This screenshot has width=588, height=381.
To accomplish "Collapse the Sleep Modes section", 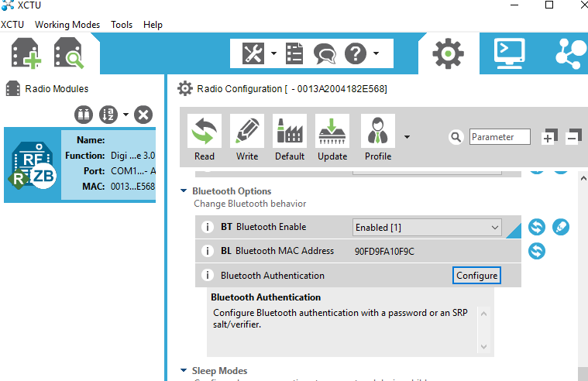I will coord(184,370).
